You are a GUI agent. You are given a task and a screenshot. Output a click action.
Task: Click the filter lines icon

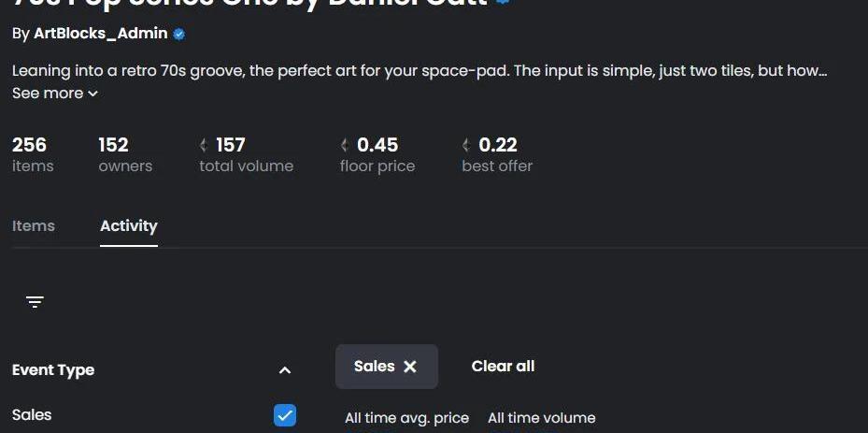coord(35,301)
